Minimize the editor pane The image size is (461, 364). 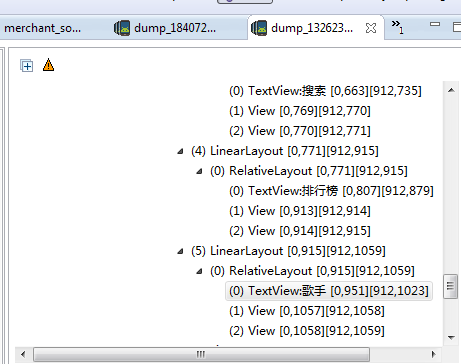(435, 24)
